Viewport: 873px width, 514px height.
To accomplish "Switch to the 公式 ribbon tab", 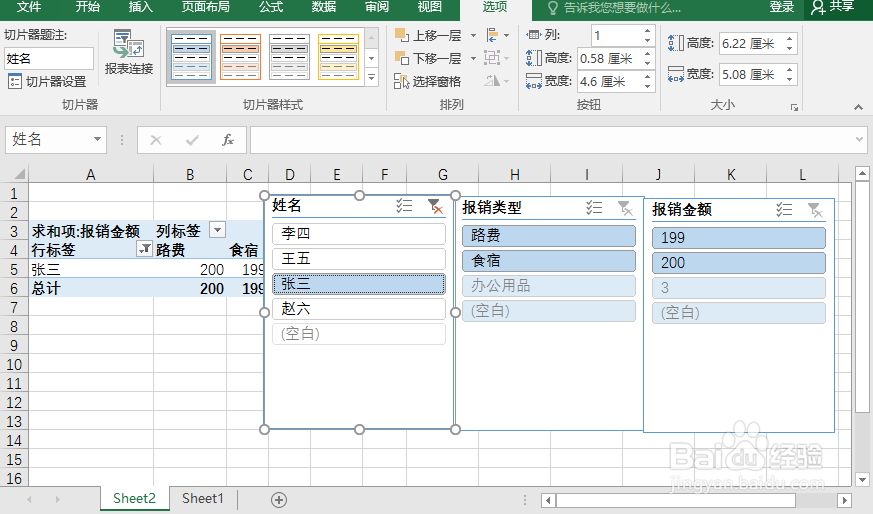I will pos(271,7).
